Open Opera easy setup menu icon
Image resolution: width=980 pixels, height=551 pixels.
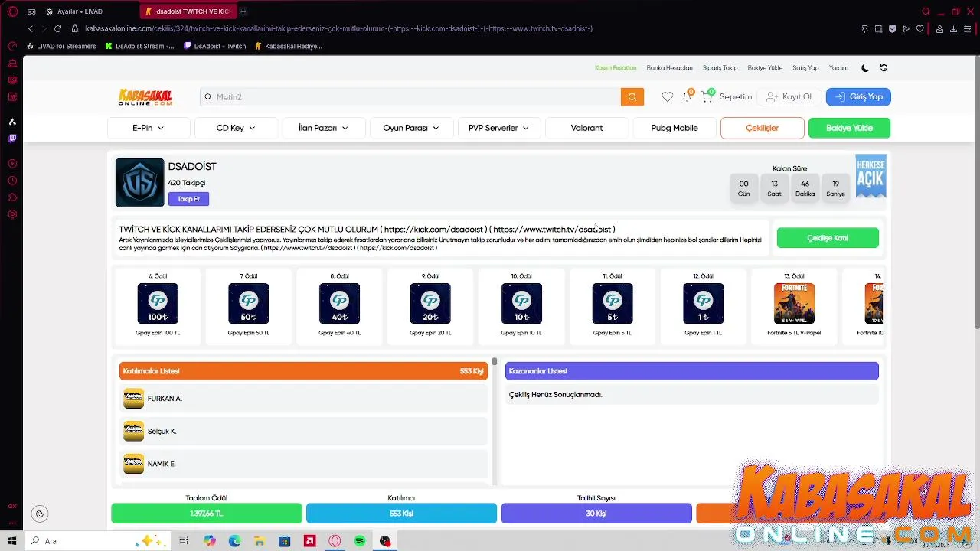pyautogui.click(x=969, y=28)
